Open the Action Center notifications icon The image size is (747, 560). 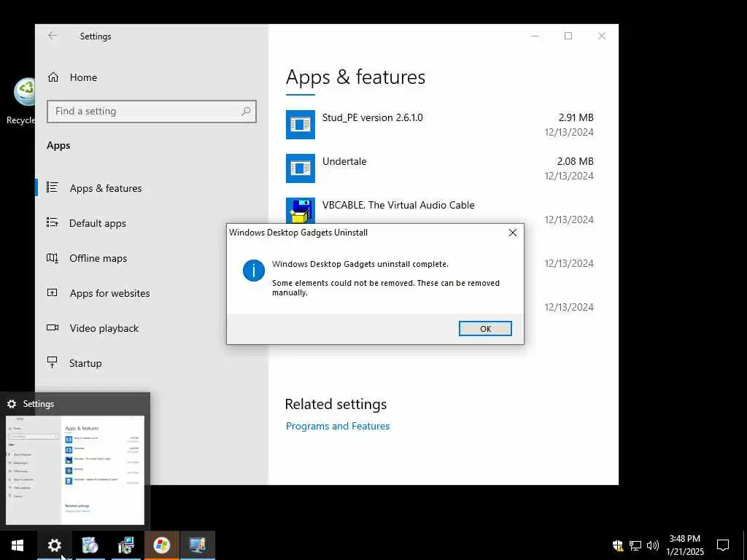(x=723, y=545)
